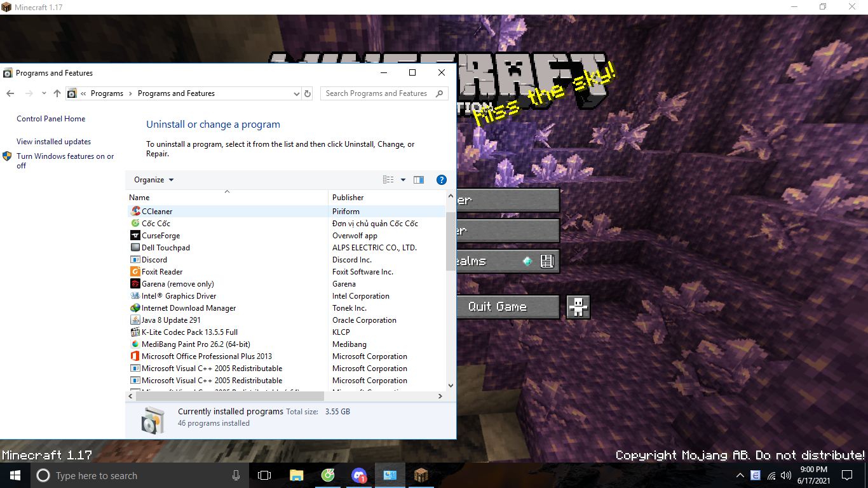
Task: Open Turn Windows features on or off
Action: (x=65, y=161)
